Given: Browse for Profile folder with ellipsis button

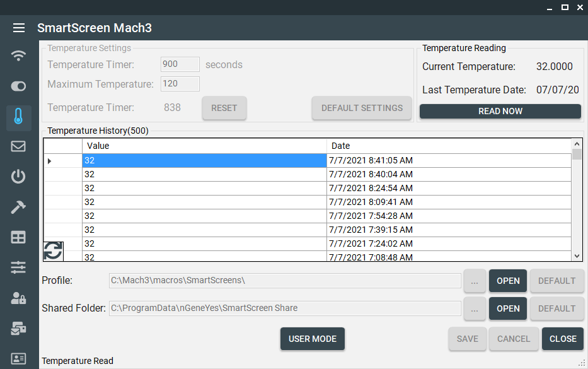Looking at the screenshot, I should pyautogui.click(x=475, y=281).
